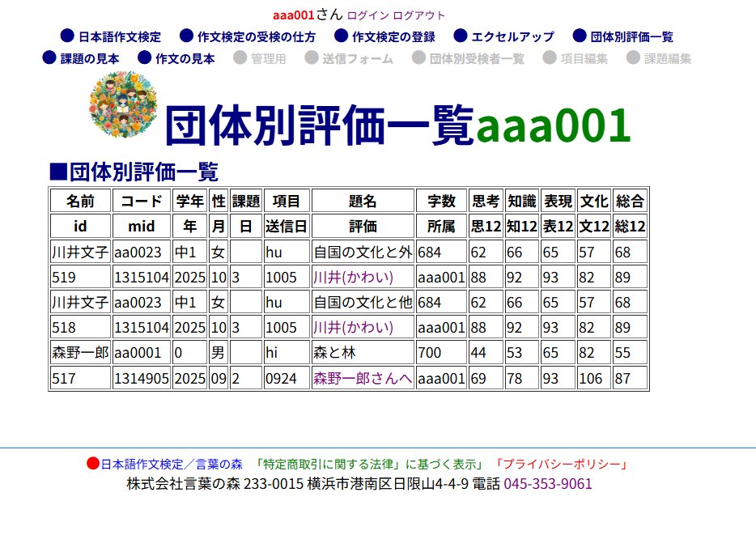The width and height of the screenshot is (756, 539).
Task: Click the ログイン link at top
Action: click(367, 15)
